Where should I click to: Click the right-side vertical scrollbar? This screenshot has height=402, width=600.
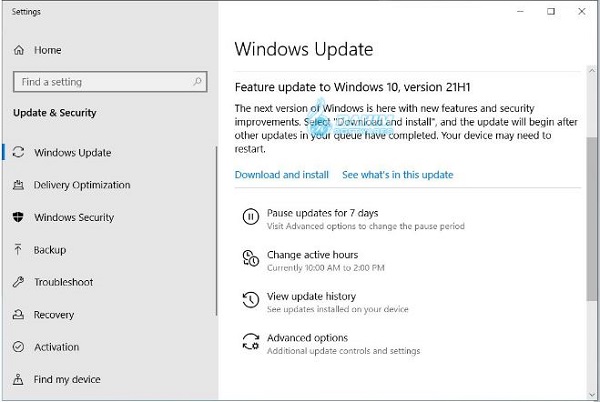click(591, 220)
